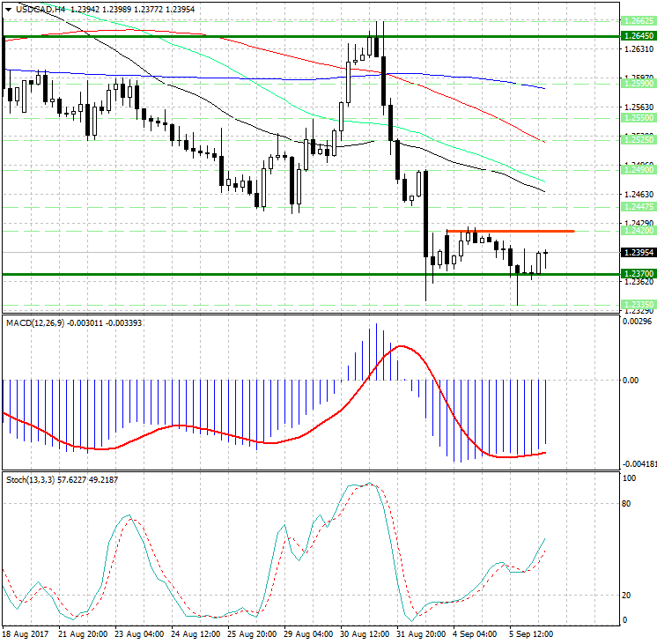The height and width of the screenshot is (644, 657).
Task: Click the 1.26625 light green price tag
Action: pos(638,20)
